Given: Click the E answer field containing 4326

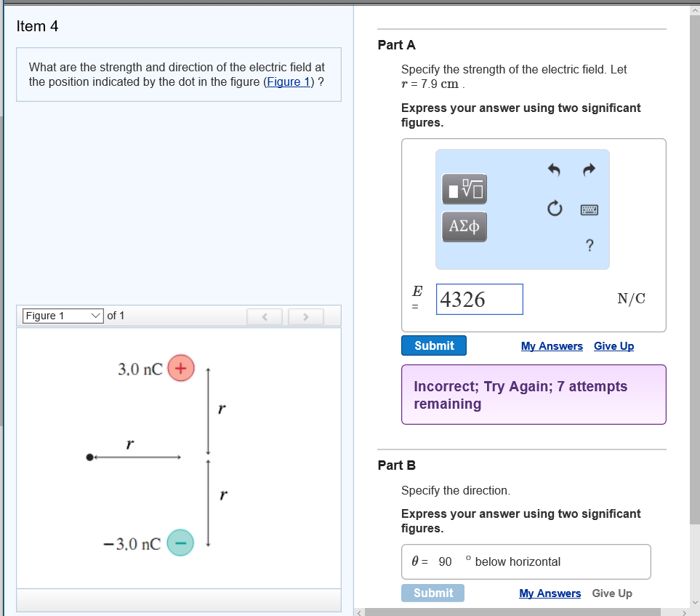Looking at the screenshot, I should click(479, 299).
